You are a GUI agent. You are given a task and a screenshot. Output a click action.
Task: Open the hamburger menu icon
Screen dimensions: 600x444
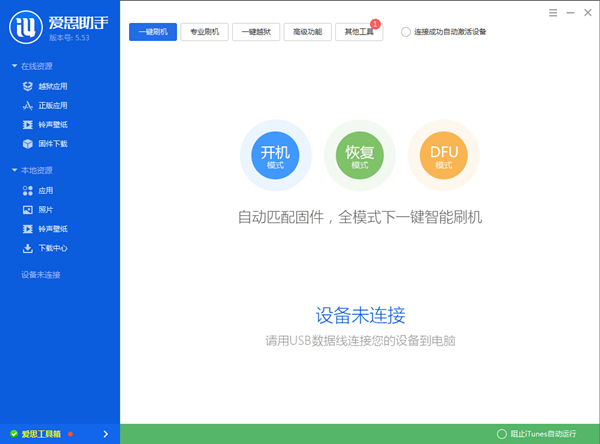553,13
